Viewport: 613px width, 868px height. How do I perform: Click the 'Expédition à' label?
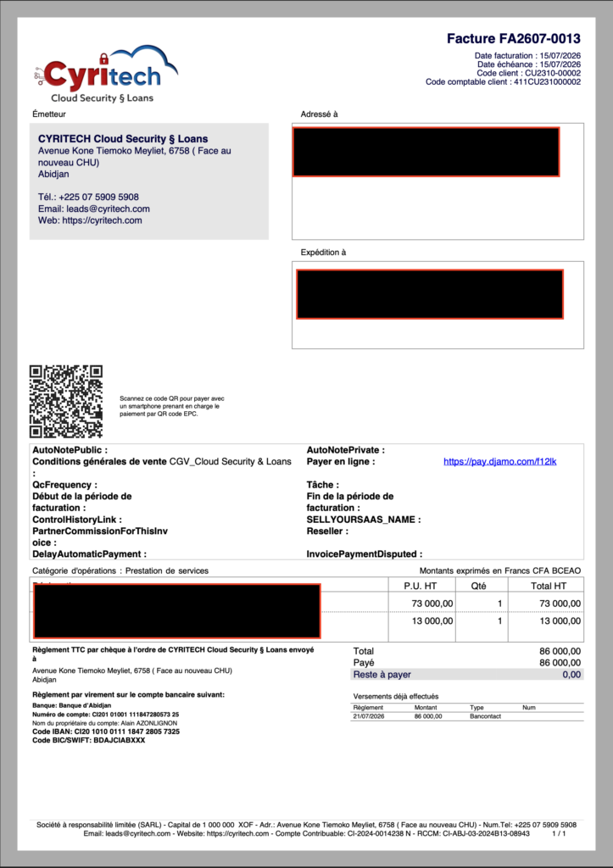(x=323, y=253)
